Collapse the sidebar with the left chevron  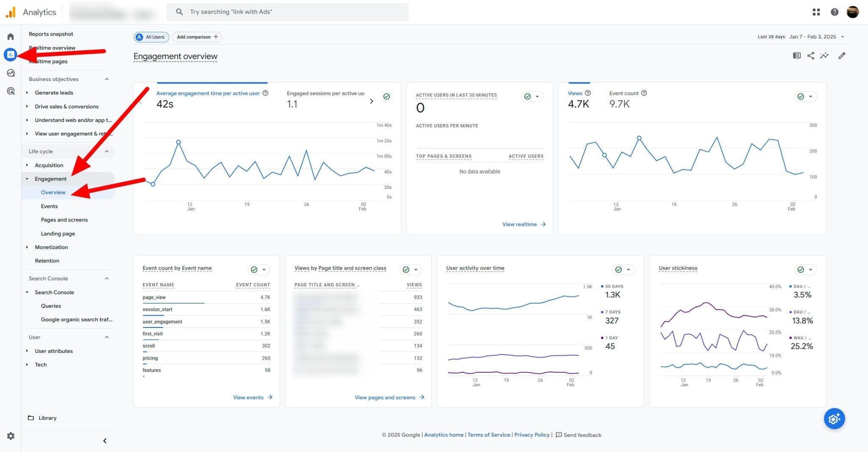[105, 441]
